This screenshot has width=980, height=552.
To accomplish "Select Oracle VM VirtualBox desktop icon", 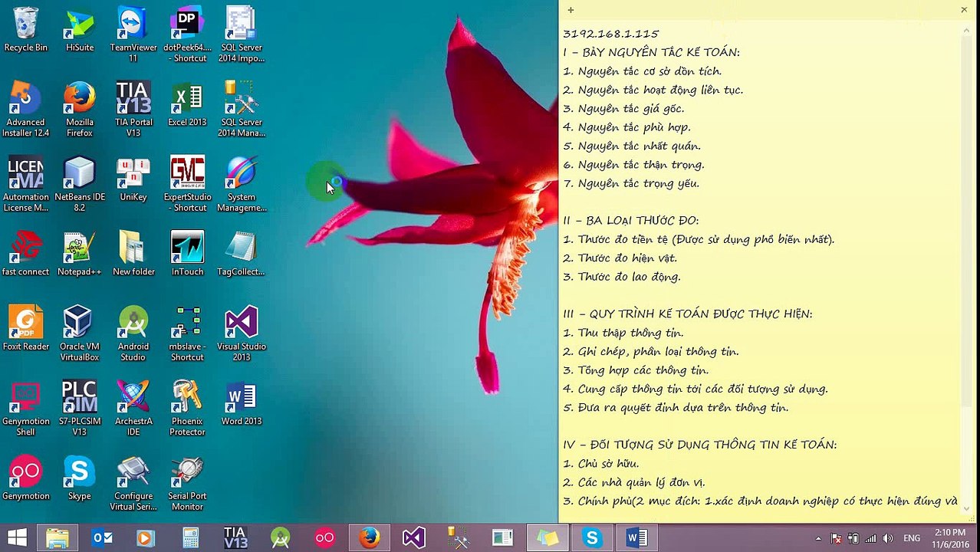I will click(80, 333).
